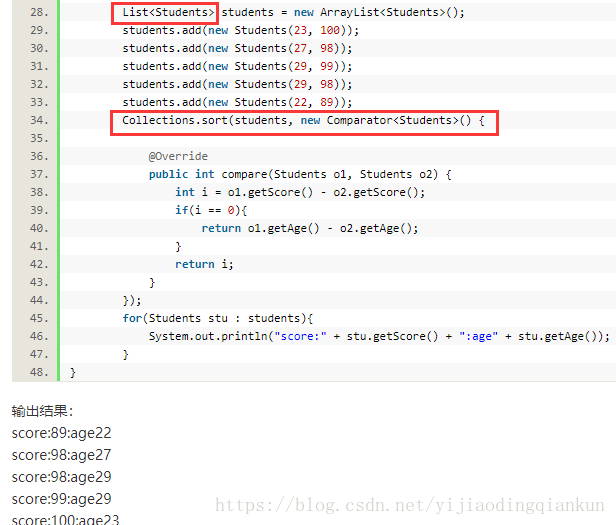Click the output line score:99:age29
The height and width of the screenshot is (525, 616).
(61, 499)
